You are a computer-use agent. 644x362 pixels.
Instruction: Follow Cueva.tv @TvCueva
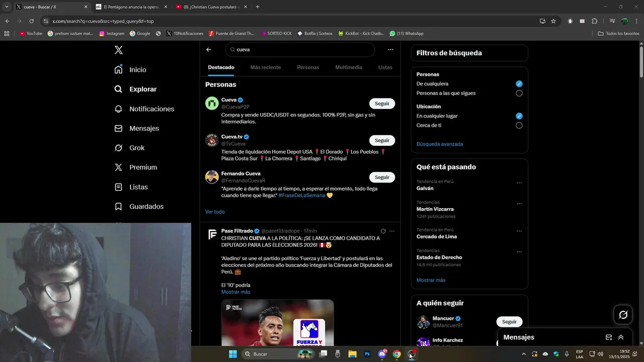click(x=382, y=140)
